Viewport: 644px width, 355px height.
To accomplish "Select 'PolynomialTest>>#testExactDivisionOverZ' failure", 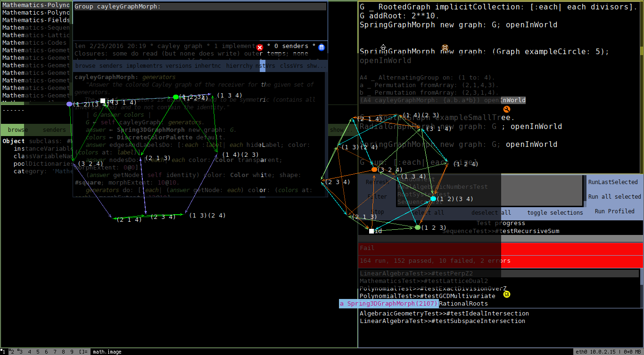I will [x=499, y=289].
